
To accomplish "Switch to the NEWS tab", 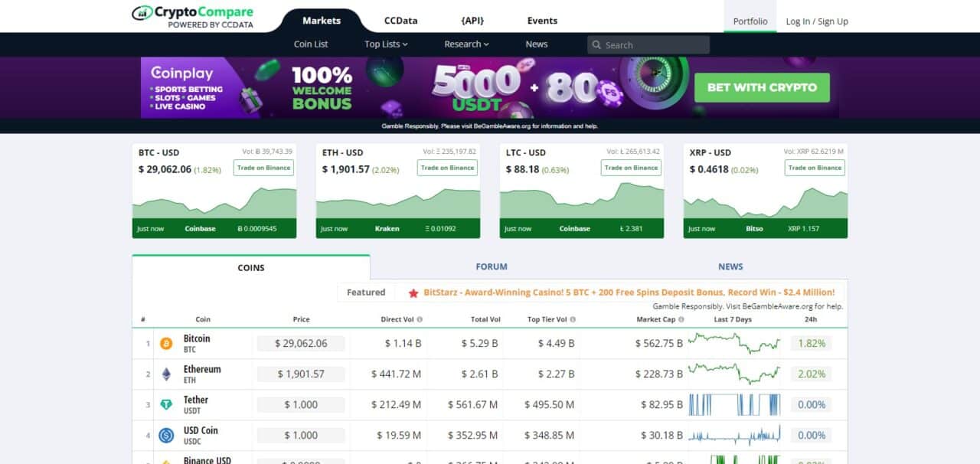I will (730, 266).
